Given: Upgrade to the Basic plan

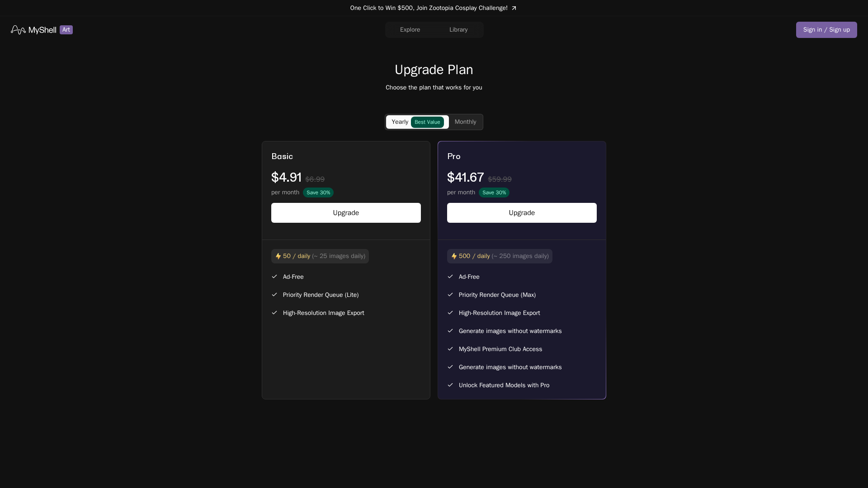Looking at the screenshot, I should pyautogui.click(x=345, y=212).
